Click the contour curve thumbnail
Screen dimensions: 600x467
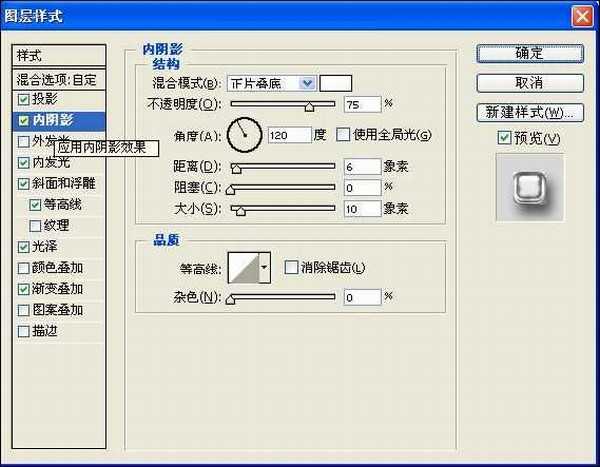click(243, 267)
